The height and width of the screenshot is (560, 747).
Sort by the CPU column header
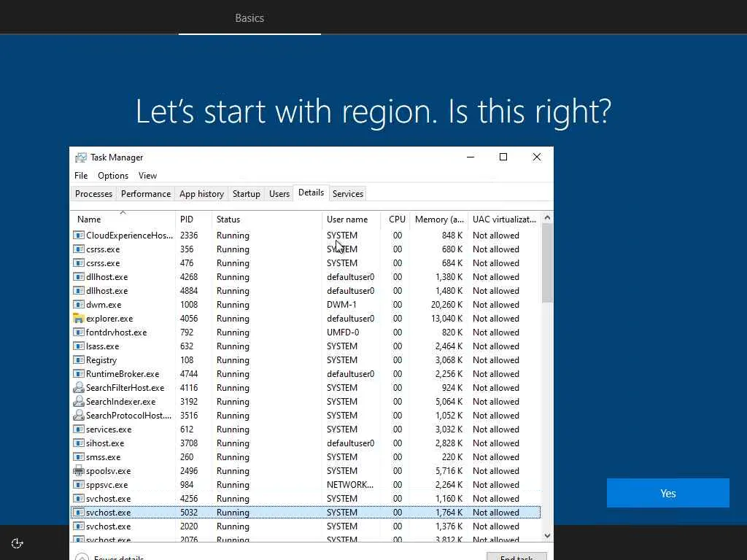pos(396,219)
